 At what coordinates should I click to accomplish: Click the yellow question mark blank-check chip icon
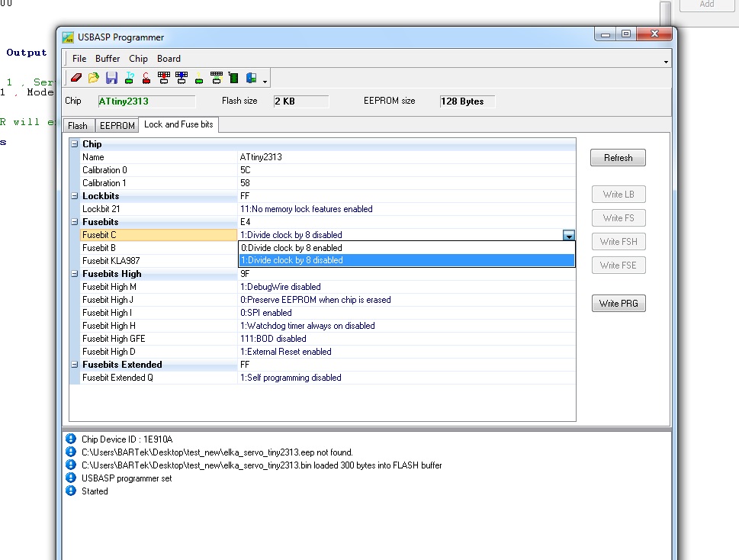pos(199,78)
